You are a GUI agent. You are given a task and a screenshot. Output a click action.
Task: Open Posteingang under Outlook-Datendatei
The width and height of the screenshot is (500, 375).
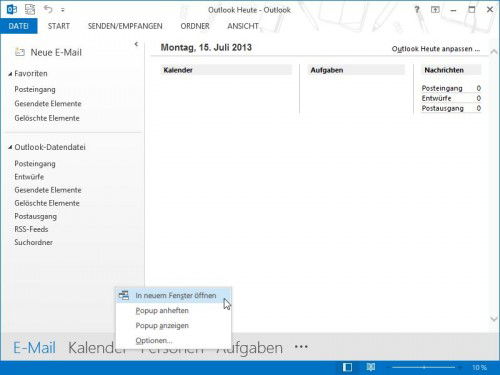pos(35,164)
